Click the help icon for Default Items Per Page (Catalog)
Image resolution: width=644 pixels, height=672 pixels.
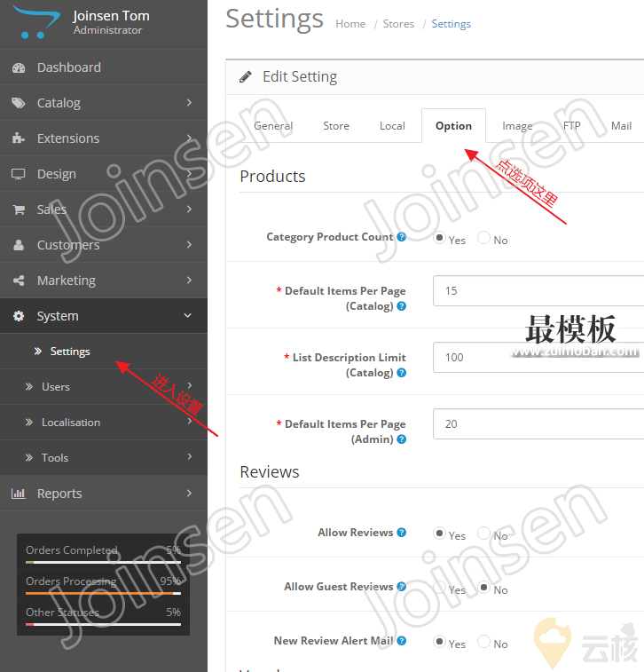401,306
